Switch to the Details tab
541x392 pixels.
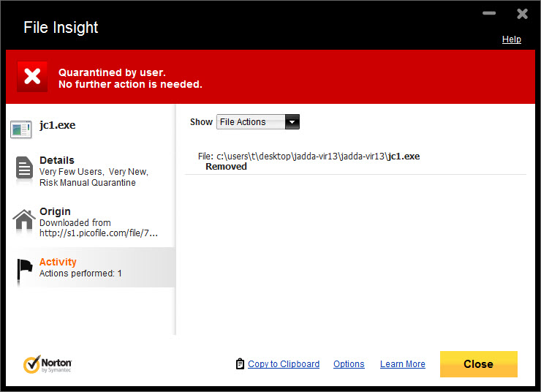[x=92, y=171]
